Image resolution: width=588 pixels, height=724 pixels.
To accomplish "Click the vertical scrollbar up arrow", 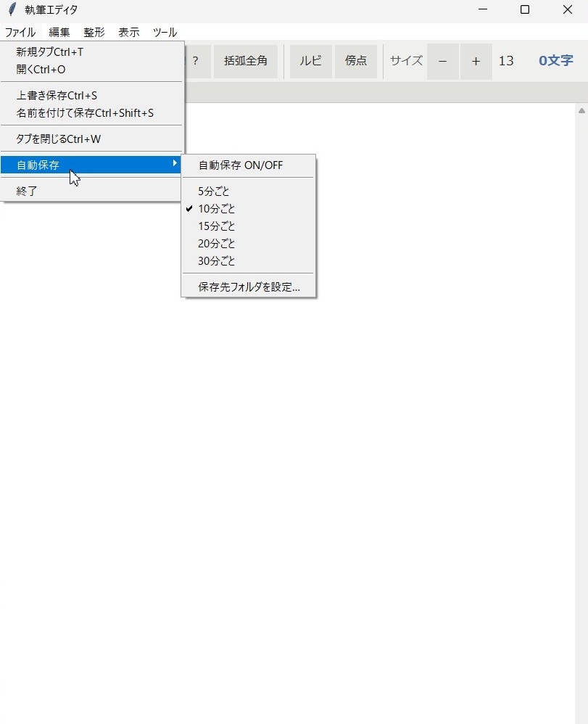I will [x=581, y=111].
